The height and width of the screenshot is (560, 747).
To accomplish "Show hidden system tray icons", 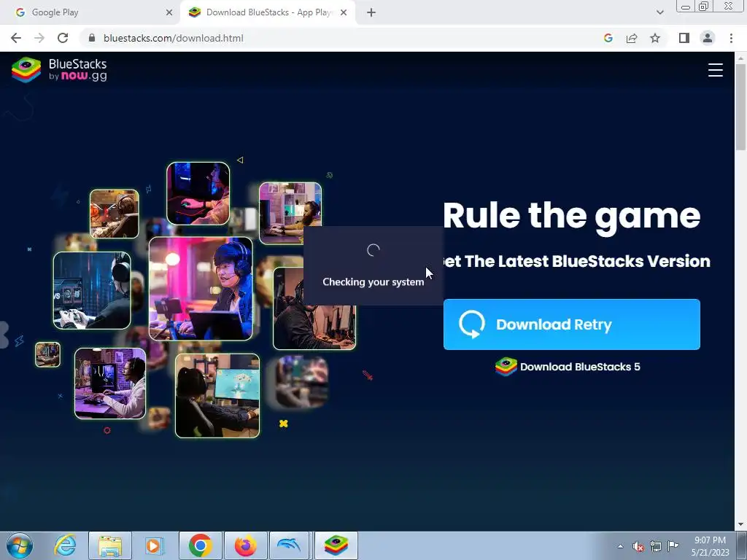I will coord(620,546).
